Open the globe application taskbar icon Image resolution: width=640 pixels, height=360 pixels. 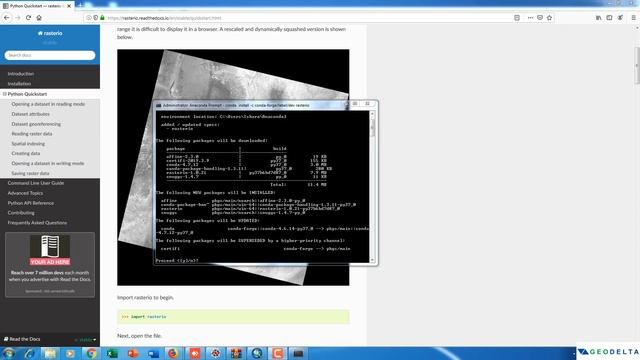[x=257, y=353]
